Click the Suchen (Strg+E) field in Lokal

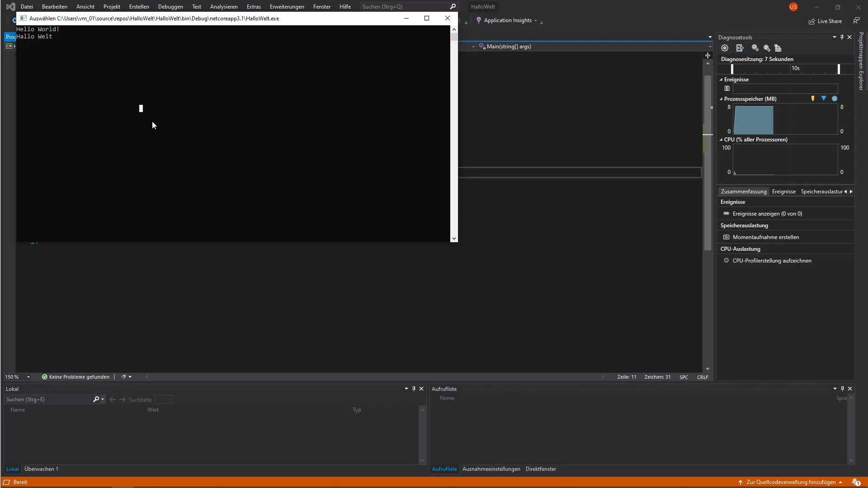point(48,399)
